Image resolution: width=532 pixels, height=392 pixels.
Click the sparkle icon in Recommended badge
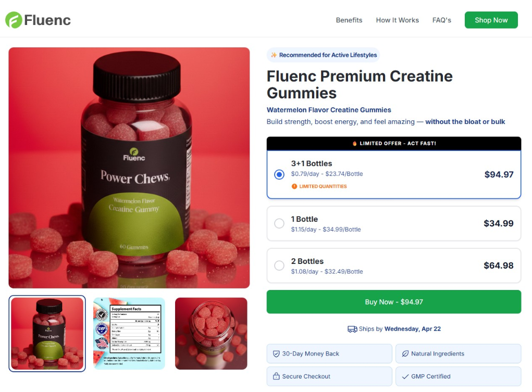(x=273, y=55)
